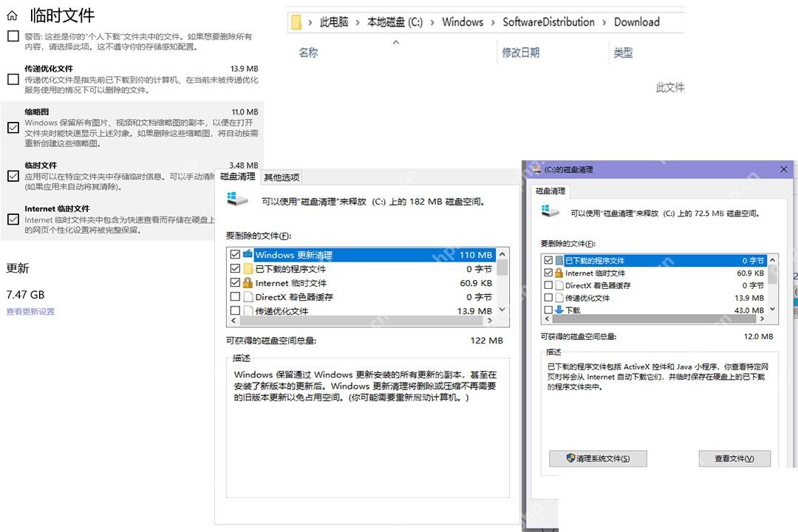Click the lock icon of Internet 临时文件 in middle dialog

click(248, 282)
